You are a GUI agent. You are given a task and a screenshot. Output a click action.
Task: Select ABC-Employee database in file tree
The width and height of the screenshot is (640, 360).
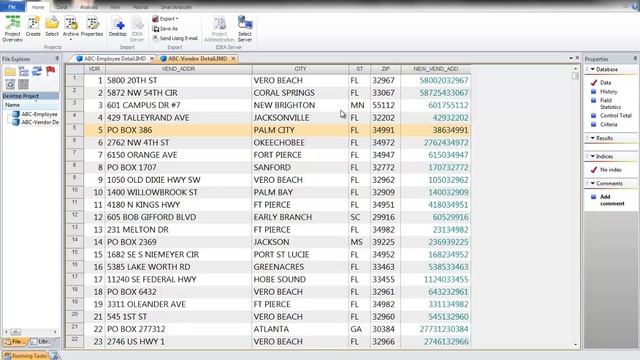(35, 114)
